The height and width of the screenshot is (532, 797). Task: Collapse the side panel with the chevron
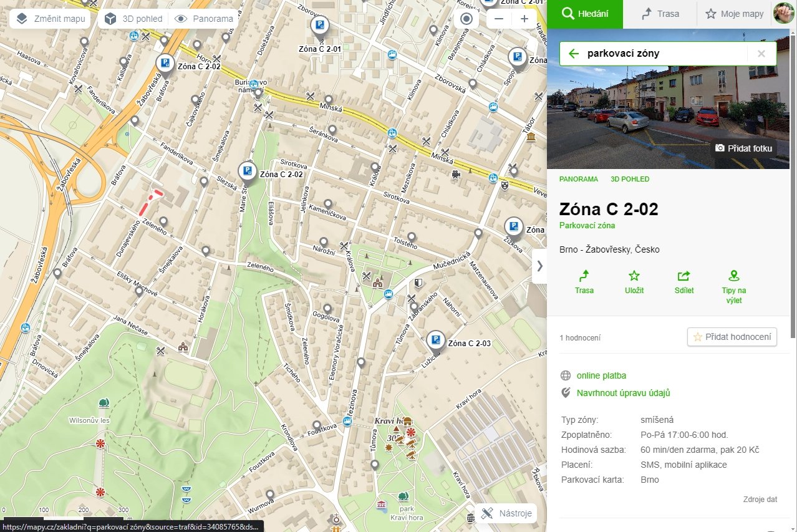(539, 266)
